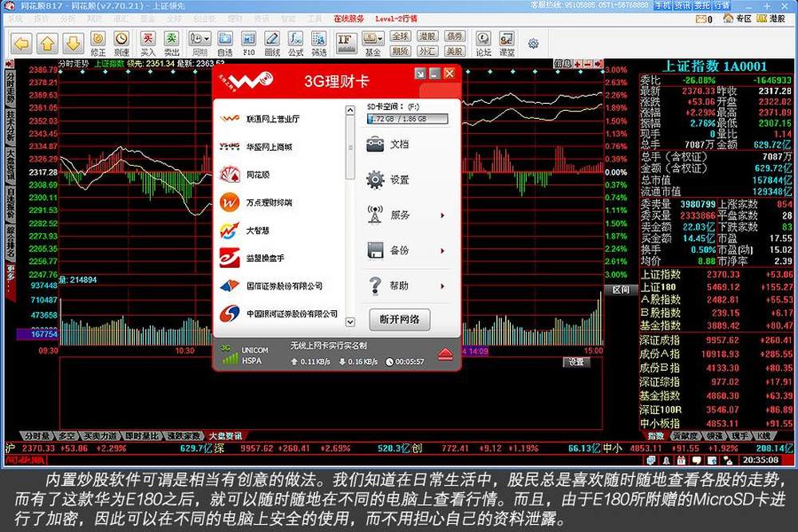798x532 pixels.
Task: Select the 大盘资讯 bottom tab
Action: click(224, 436)
